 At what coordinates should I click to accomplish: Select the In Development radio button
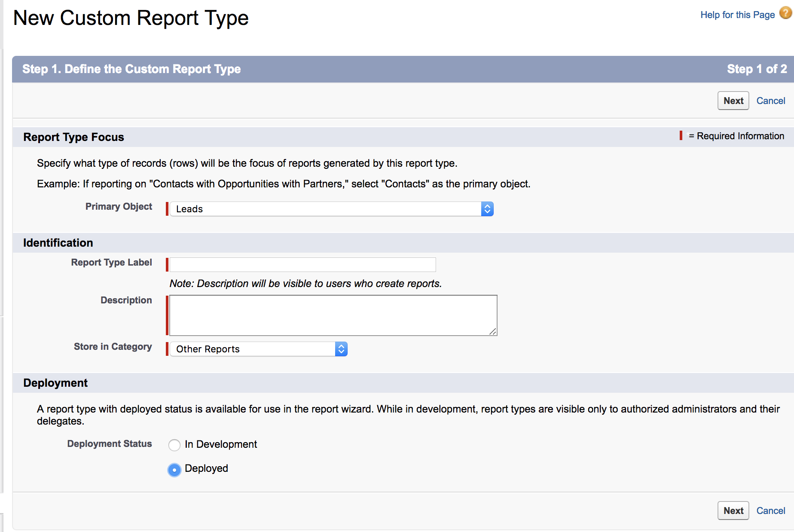point(174,445)
